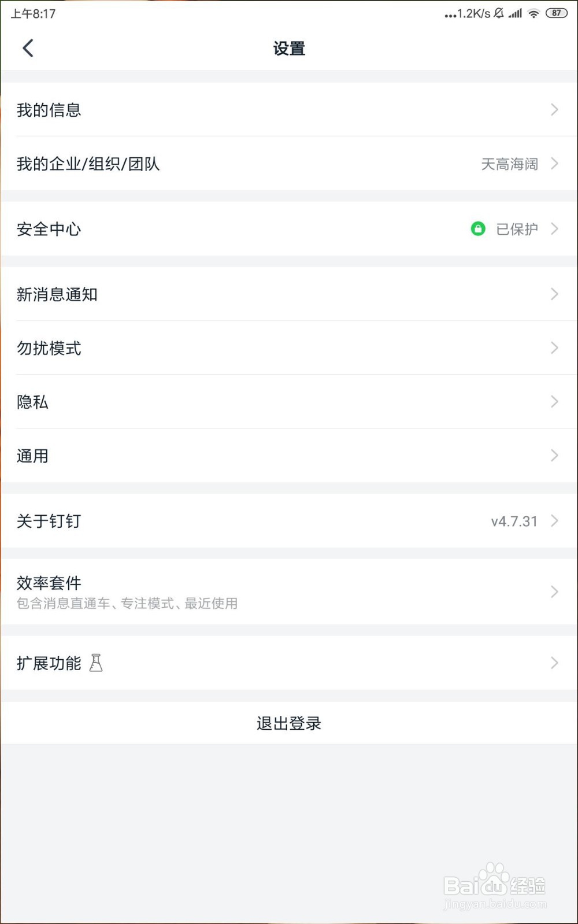Tap the battery indicator icon
This screenshot has height=924, width=578.
(x=556, y=13)
